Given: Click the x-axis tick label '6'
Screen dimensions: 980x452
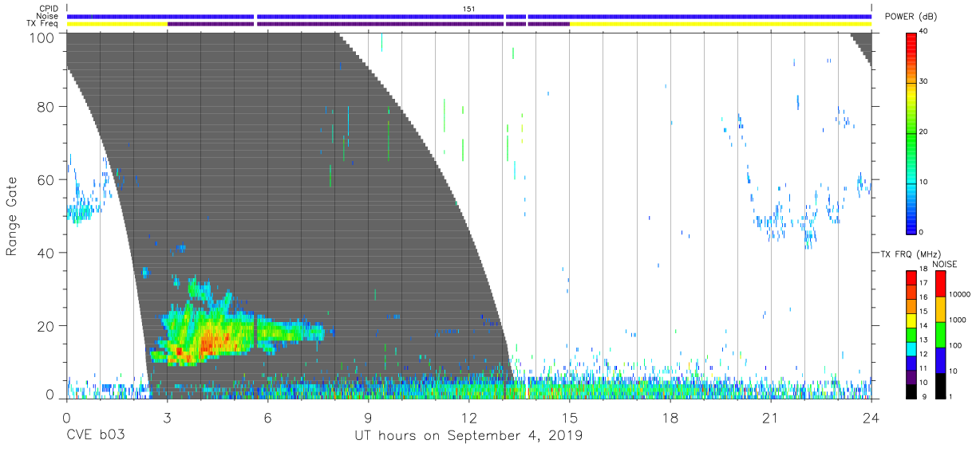Looking at the screenshot, I should click(267, 418).
